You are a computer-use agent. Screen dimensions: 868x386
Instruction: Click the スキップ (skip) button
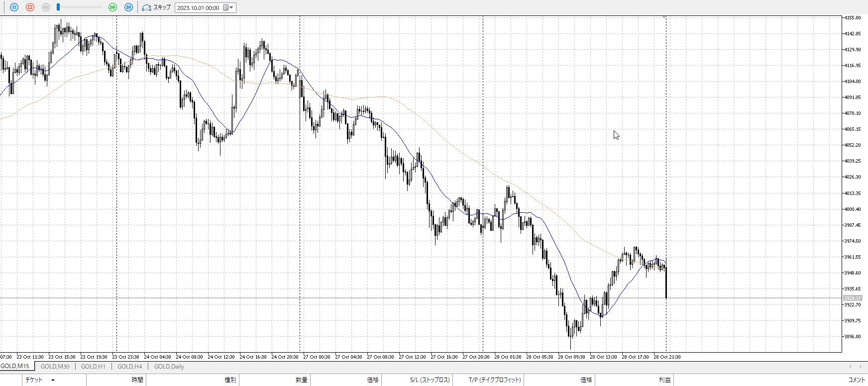pyautogui.click(x=156, y=7)
